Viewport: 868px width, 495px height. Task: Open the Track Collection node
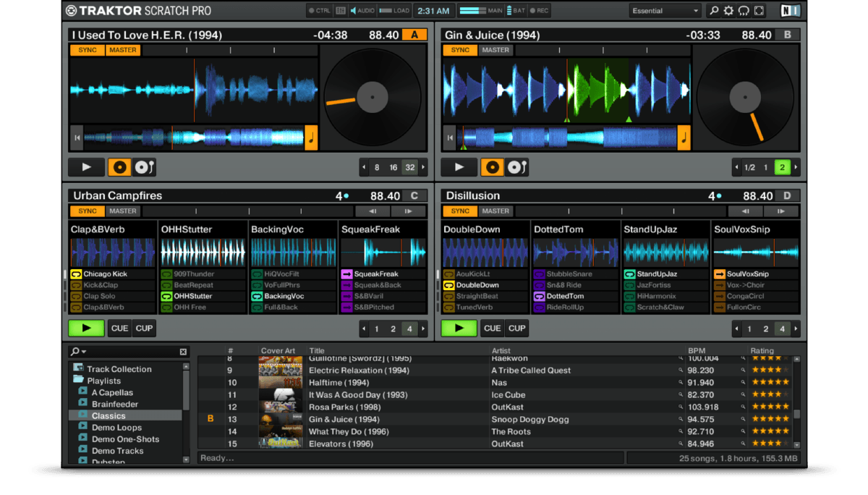tap(119, 369)
